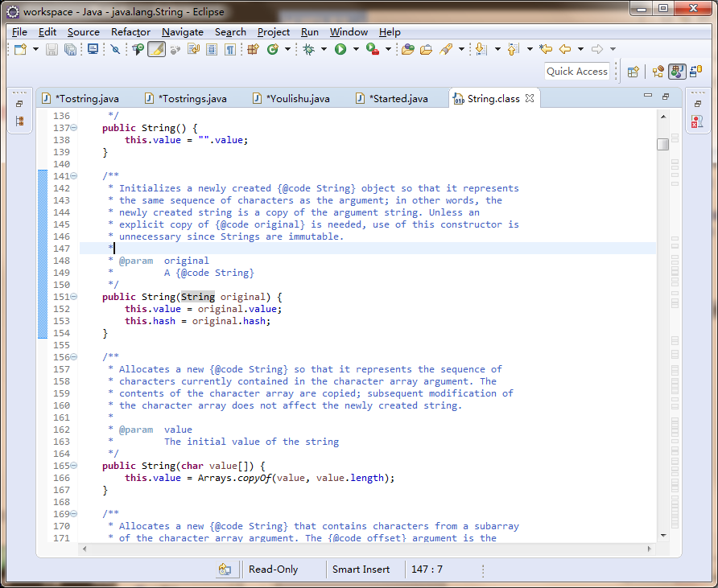Viewport: 718px width, 588px height.
Task: Open the red outline icon in right trim
Action: click(697, 121)
